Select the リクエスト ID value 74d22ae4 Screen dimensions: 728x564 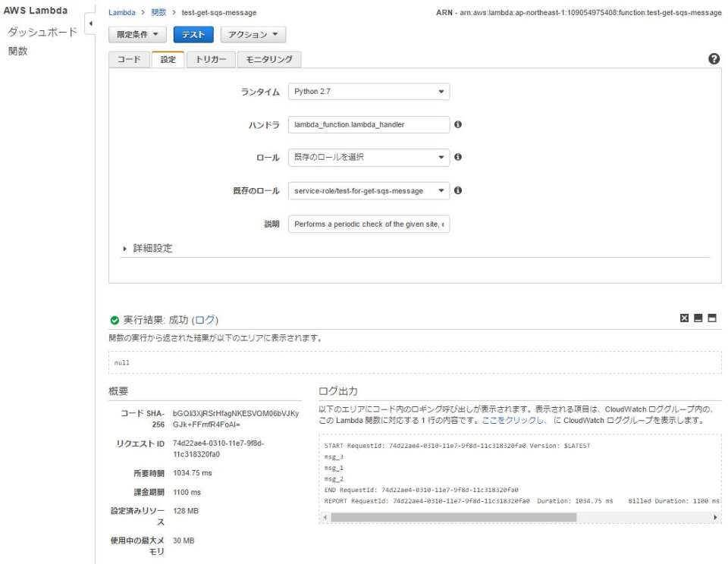[x=218, y=449]
